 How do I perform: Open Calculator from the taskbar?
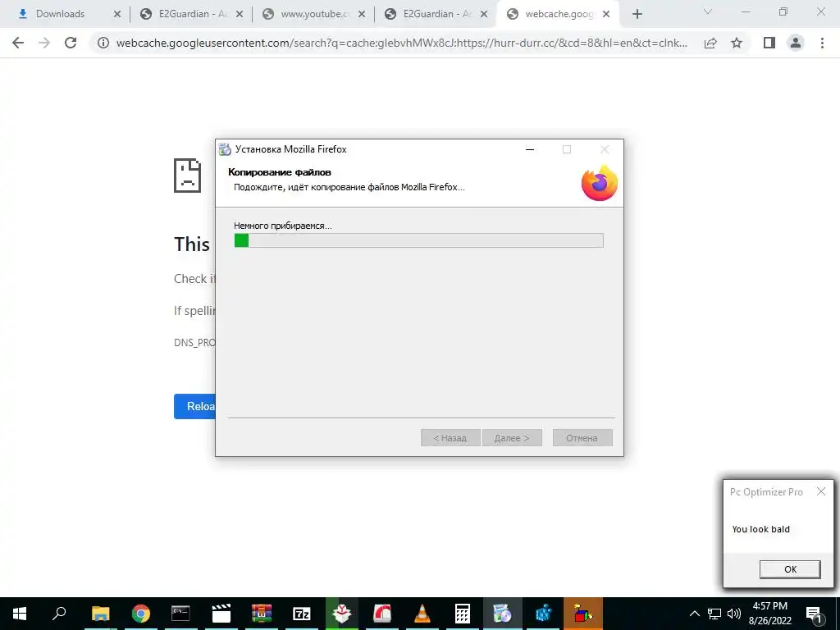coord(463,614)
